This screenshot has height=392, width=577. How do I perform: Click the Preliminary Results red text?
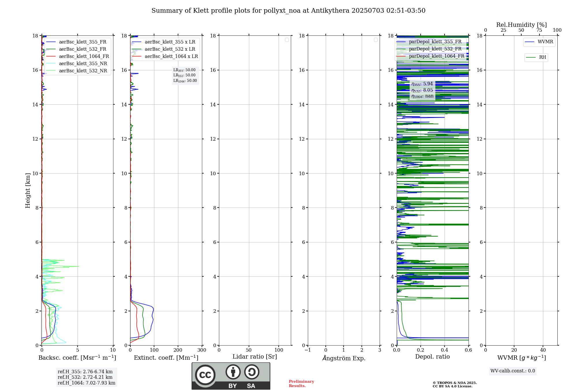point(301,384)
